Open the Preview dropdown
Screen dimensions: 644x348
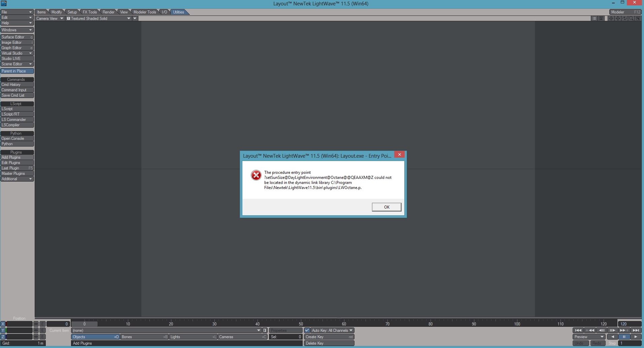[589, 337]
